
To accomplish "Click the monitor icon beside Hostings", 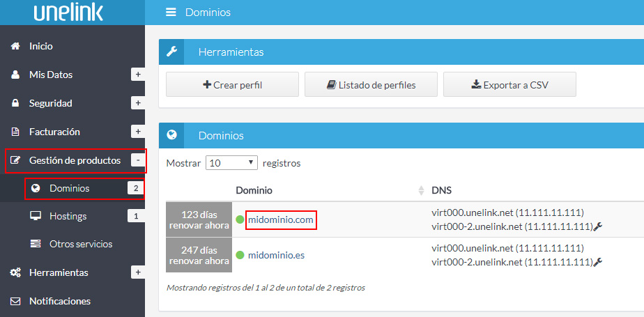I will coord(36,216).
